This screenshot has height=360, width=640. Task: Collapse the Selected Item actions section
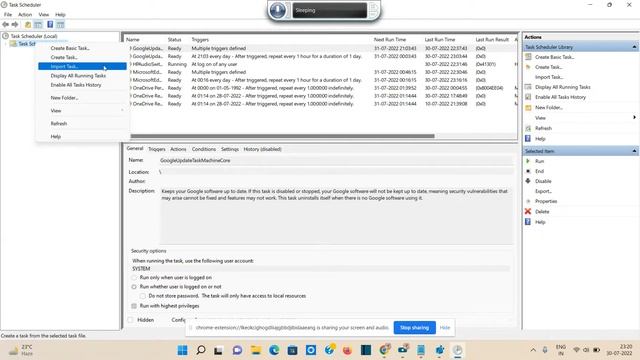tap(634, 151)
